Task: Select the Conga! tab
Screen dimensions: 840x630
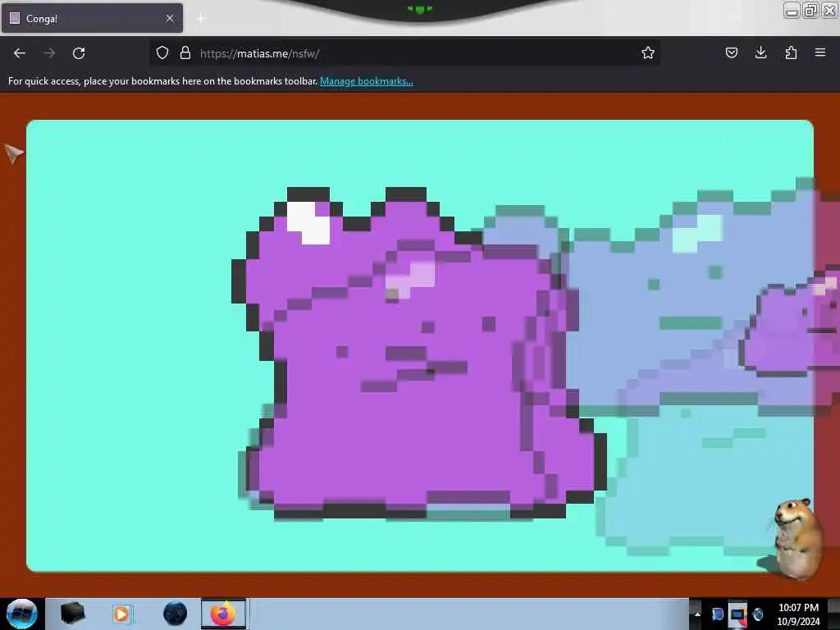Action: click(x=92, y=18)
